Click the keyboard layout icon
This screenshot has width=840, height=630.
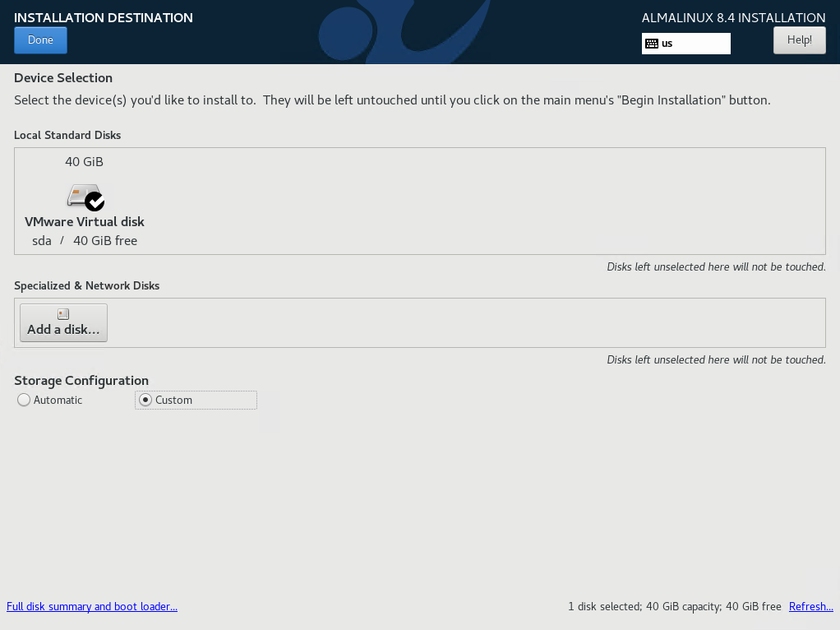click(652, 44)
